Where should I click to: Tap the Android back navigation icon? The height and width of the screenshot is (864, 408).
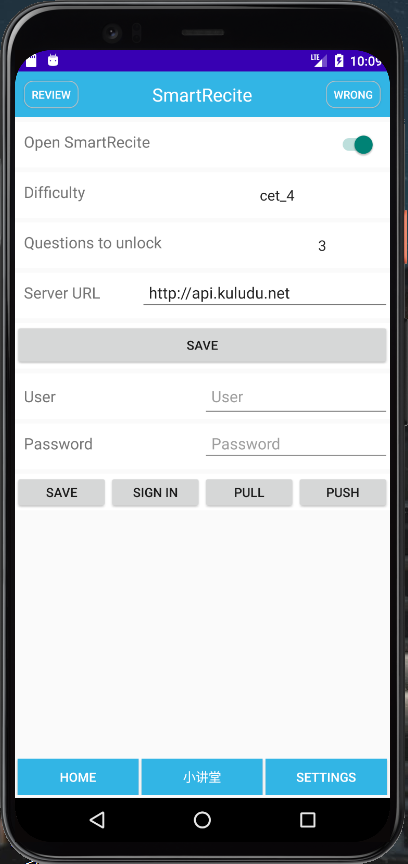coord(97,820)
